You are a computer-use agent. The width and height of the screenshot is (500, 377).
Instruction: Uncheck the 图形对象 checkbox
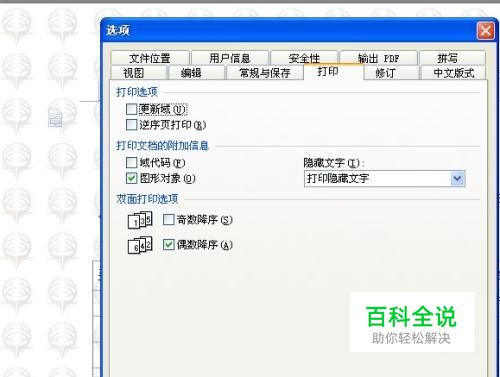point(131,178)
